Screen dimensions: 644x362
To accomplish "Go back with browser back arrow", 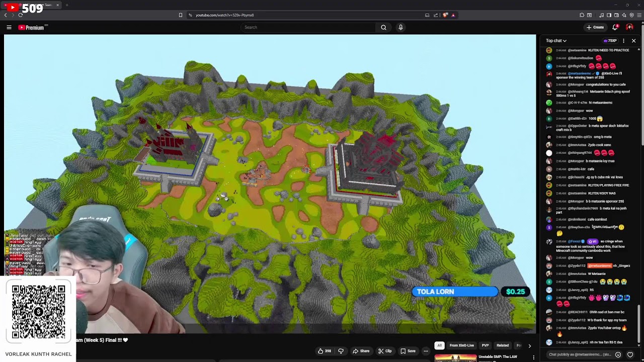I will 6,15.
